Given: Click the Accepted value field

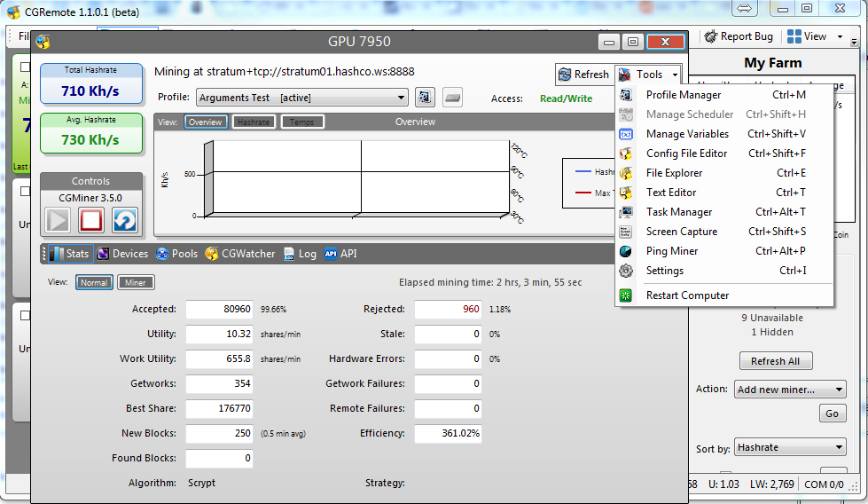Looking at the screenshot, I should pyautogui.click(x=219, y=309).
